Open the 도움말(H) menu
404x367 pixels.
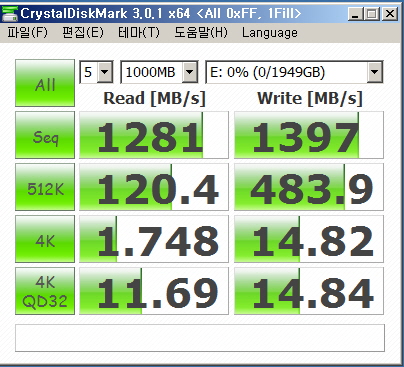click(x=201, y=33)
